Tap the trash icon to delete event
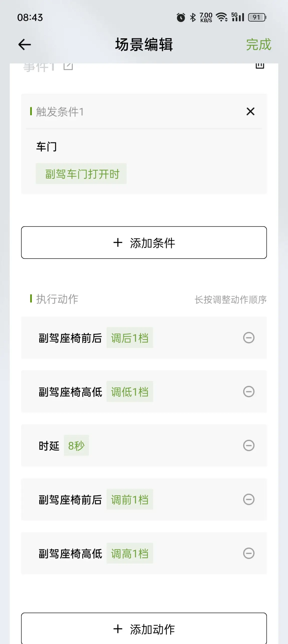288x644 pixels. coord(260,66)
